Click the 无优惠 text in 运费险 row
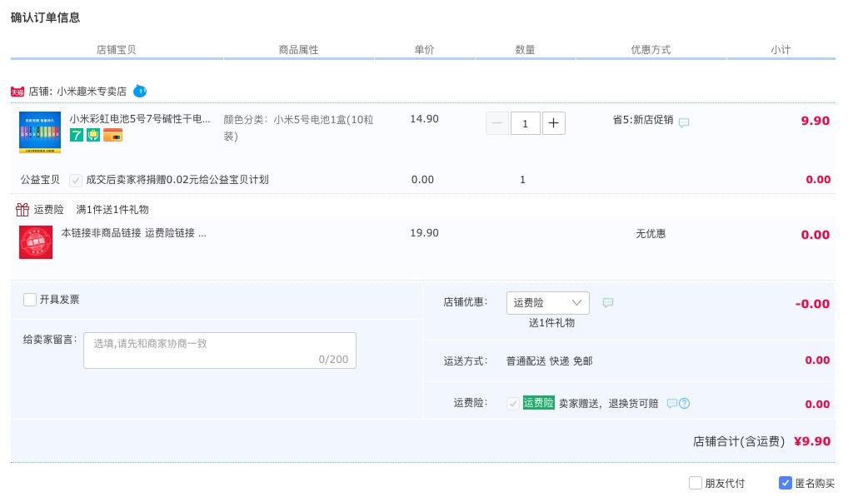This screenshot has height=502, width=868. pyautogui.click(x=651, y=234)
